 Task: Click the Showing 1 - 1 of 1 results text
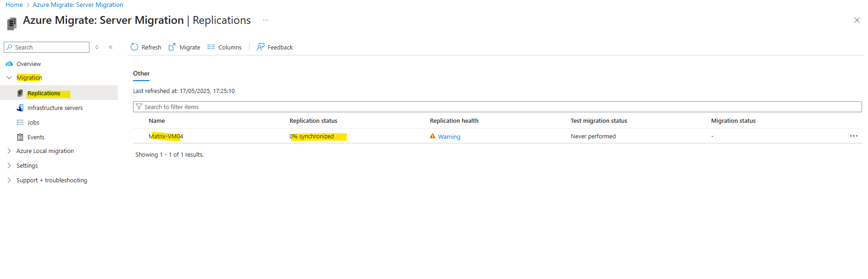point(169,155)
